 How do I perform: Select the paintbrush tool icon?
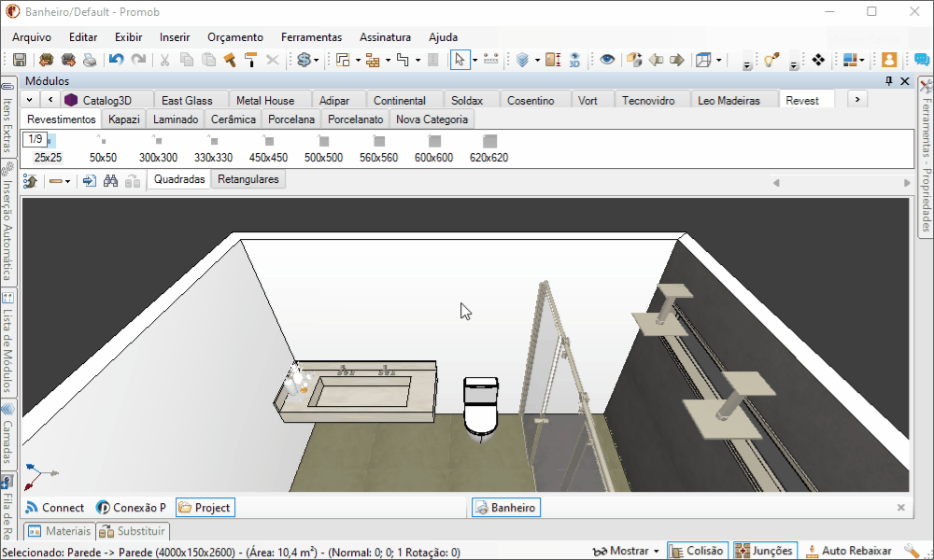(x=230, y=60)
